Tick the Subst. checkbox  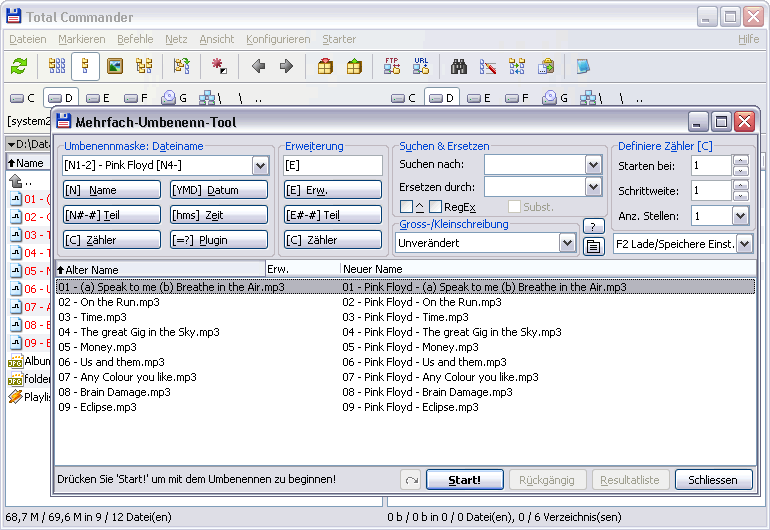pos(514,207)
